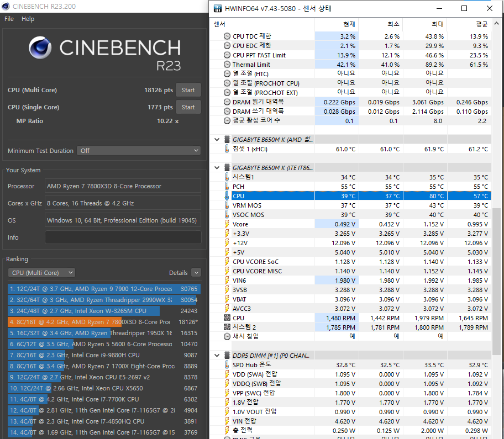This screenshot has width=504, height=439.
Task: Click voltage bolt icon beside VBAT
Action: tap(227, 299)
